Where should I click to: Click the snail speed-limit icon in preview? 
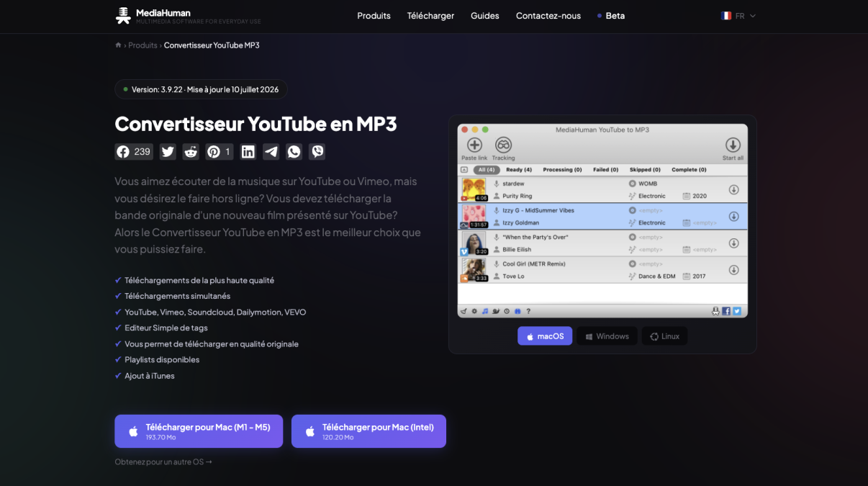point(496,311)
